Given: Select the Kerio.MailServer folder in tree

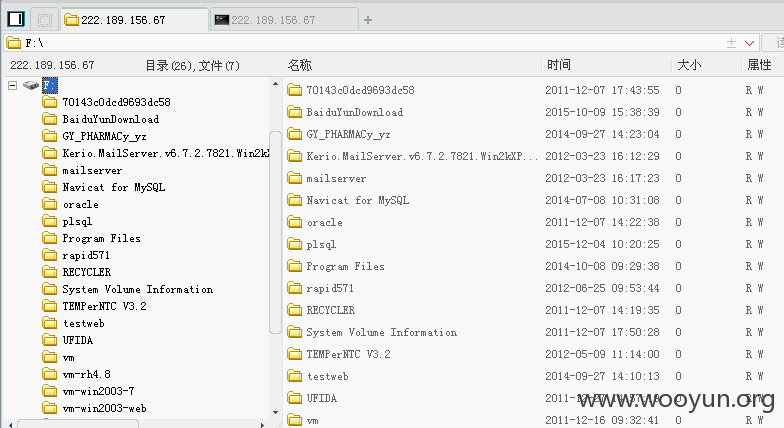Looking at the screenshot, I should 166,154.
